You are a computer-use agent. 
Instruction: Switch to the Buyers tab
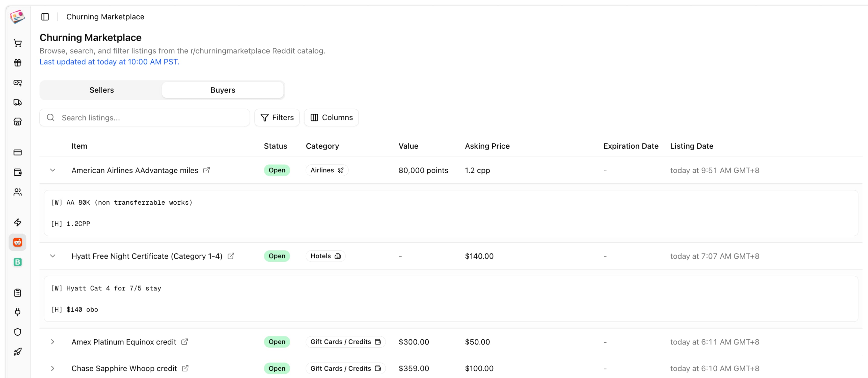[223, 90]
